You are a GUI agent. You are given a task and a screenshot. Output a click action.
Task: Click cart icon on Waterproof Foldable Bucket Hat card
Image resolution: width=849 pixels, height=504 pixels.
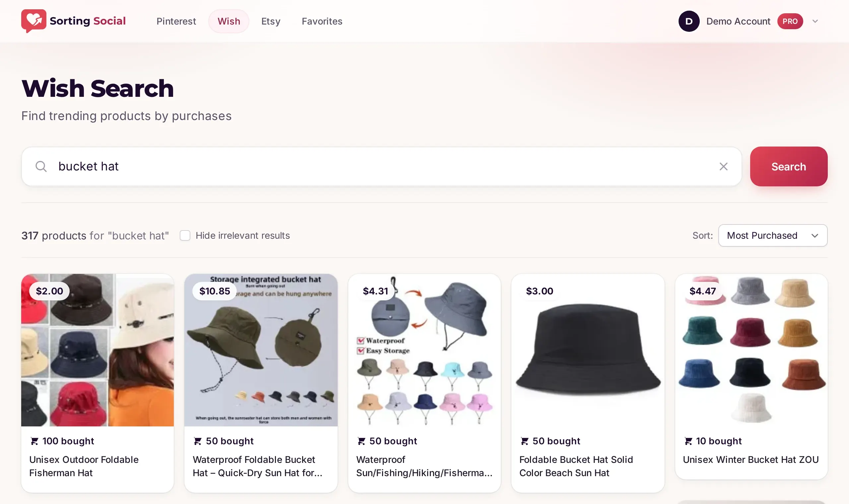pos(197,441)
